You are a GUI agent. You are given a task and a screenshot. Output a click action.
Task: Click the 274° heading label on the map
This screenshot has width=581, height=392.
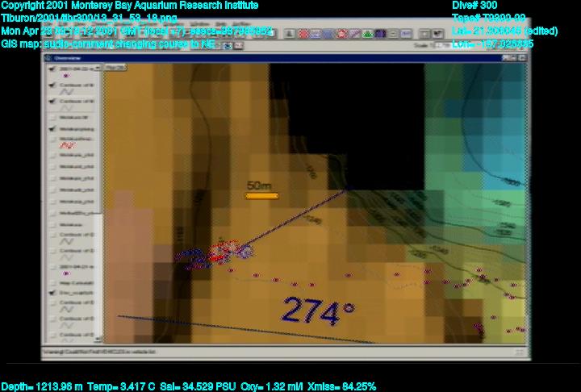point(318,311)
